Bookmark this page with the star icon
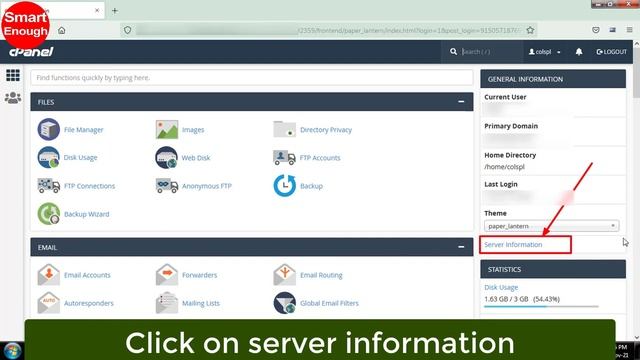This screenshot has height=360, width=640. (530, 30)
